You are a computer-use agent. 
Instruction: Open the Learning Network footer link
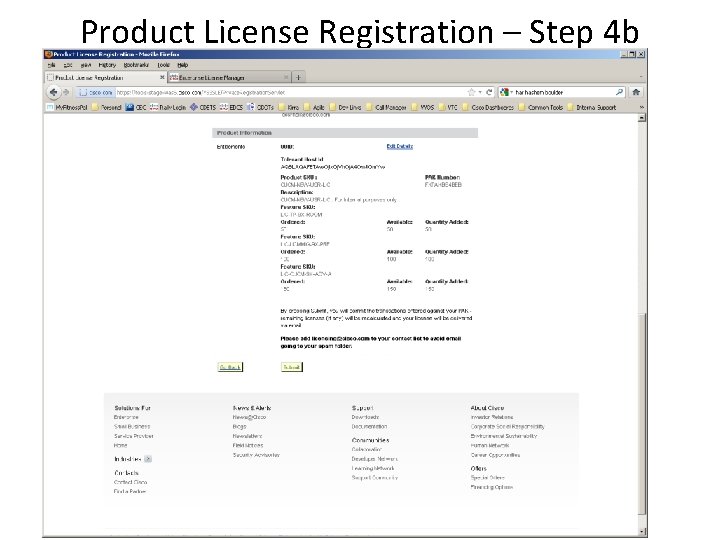click(x=373, y=468)
